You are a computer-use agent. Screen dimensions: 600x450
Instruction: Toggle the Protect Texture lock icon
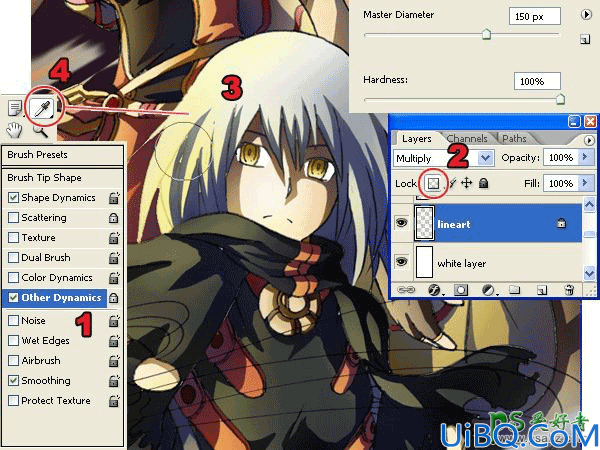(114, 400)
